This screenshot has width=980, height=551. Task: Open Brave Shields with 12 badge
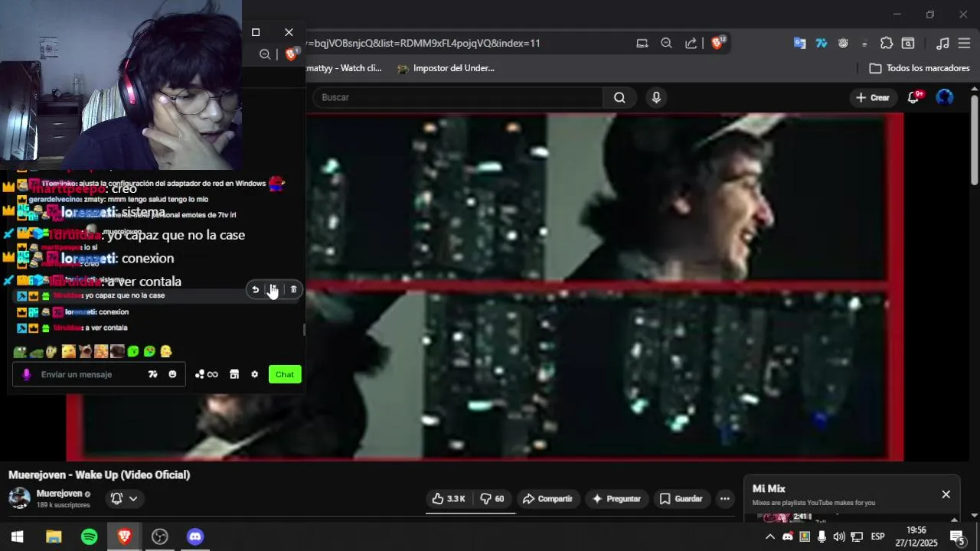pos(717,43)
